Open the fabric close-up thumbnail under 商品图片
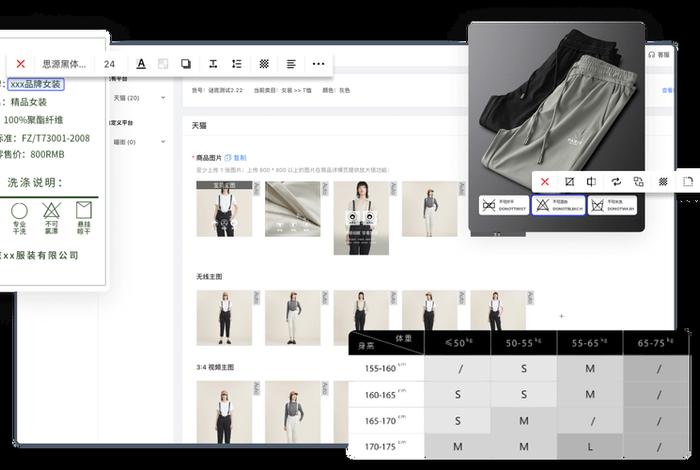Viewport: 700px width, 470px height. click(292, 208)
